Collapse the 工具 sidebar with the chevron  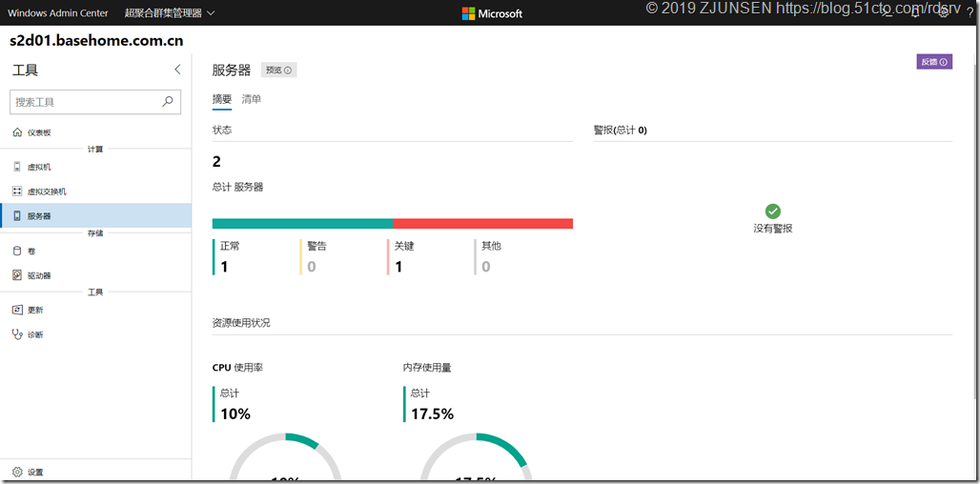[x=177, y=70]
